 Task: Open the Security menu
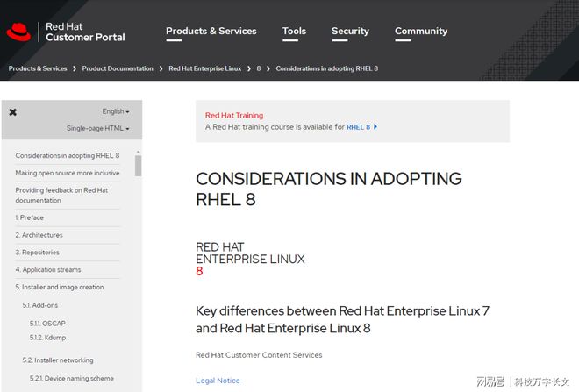pyautogui.click(x=350, y=31)
